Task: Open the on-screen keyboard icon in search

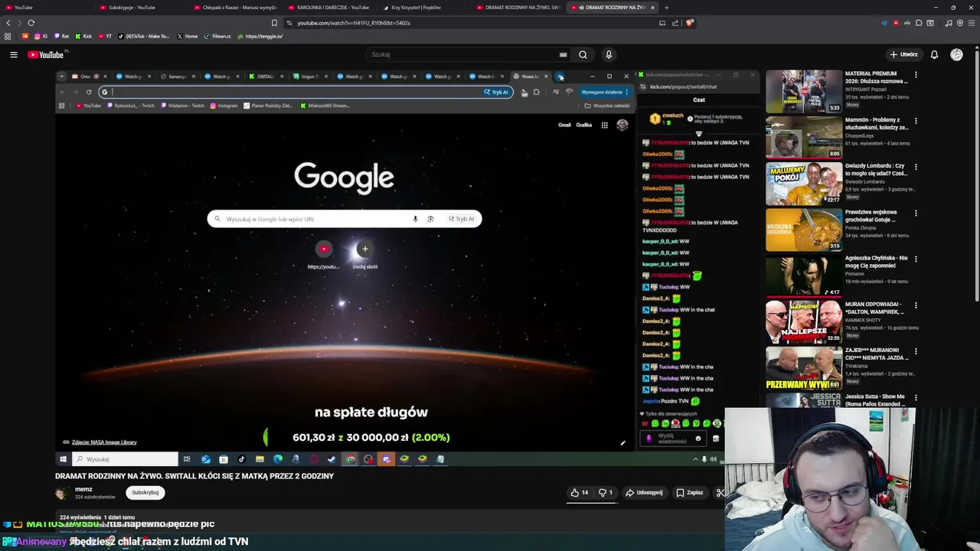Action: [x=563, y=54]
